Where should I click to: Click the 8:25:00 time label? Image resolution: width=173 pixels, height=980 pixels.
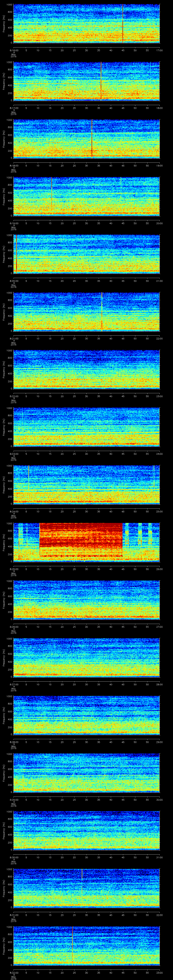pos(14,569)
